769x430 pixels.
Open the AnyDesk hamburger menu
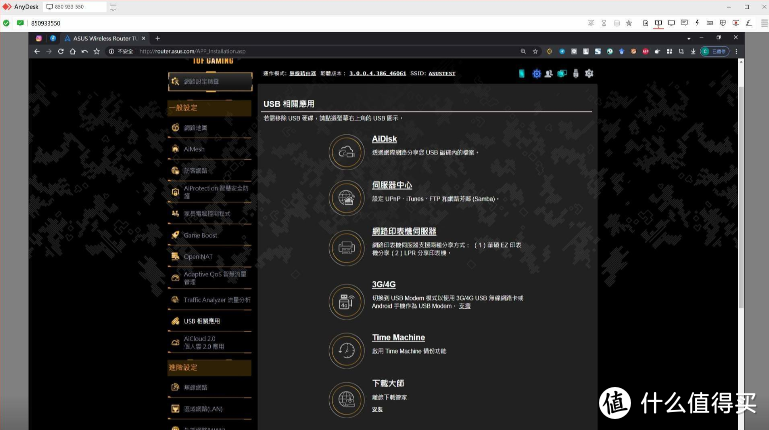coord(764,23)
